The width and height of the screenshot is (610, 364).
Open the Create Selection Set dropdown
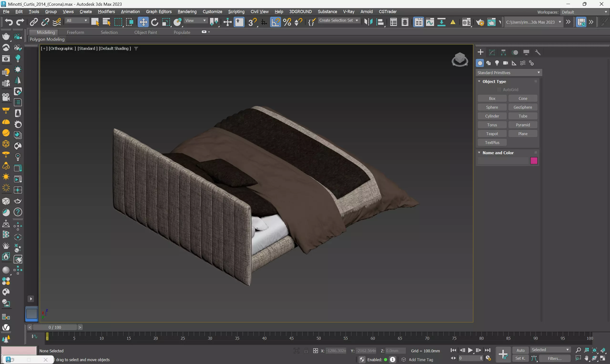click(x=339, y=21)
